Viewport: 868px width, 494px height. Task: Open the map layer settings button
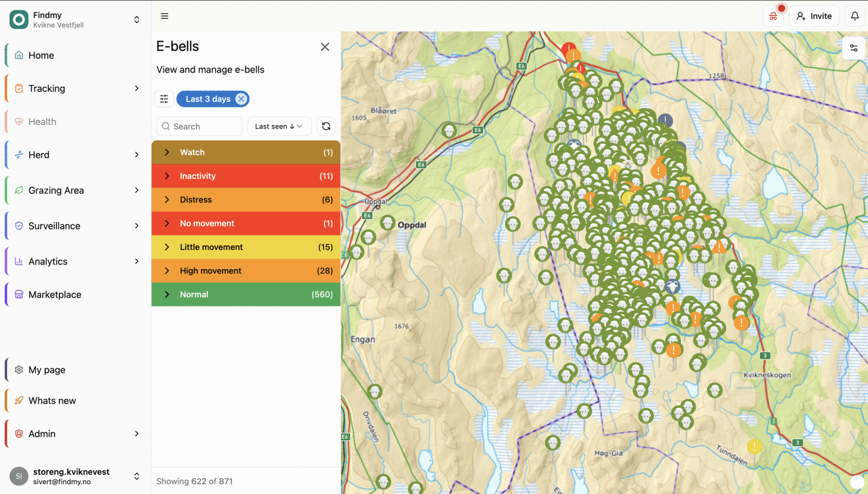853,48
